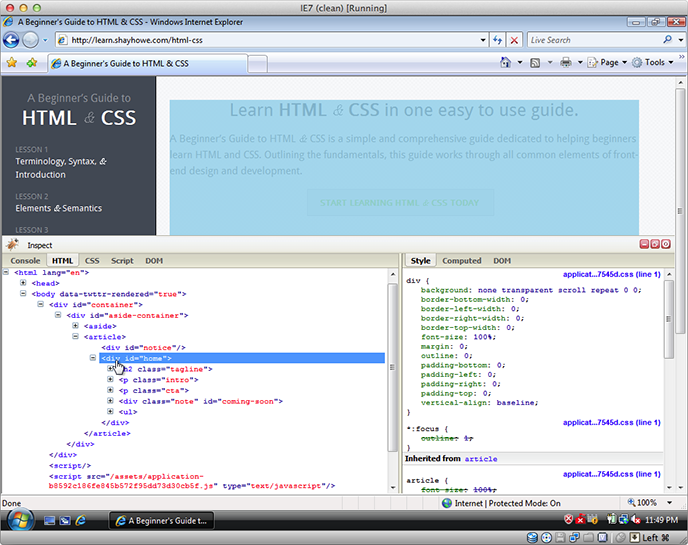Open Favorites Center star icon
The image size is (688, 545).
pos(11,63)
